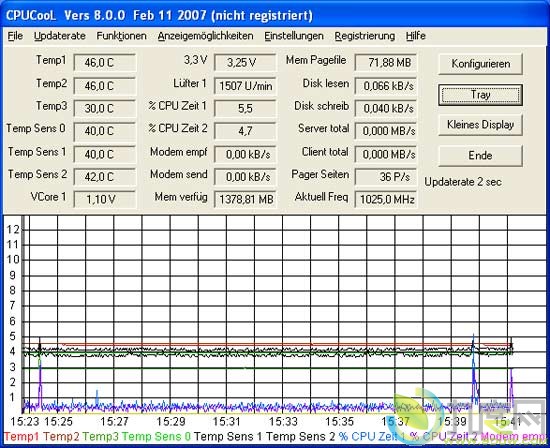Switch to Kleines Display
The height and width of the screenshot is (448, 550).
point(480,125)
